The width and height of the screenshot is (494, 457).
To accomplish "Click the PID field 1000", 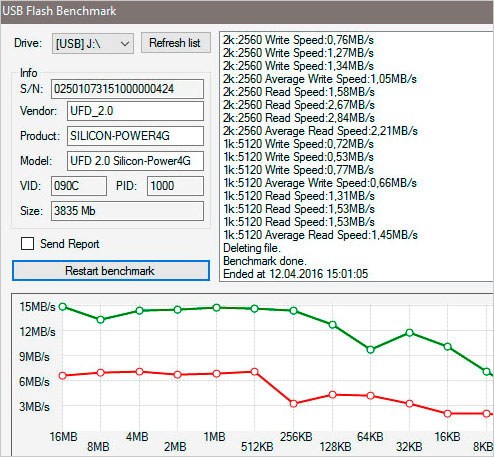I will [175, 186].
